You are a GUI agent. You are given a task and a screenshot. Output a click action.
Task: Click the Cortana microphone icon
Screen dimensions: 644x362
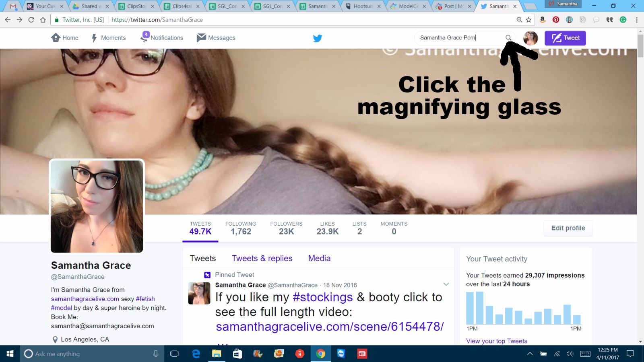(x=156, y=354)
